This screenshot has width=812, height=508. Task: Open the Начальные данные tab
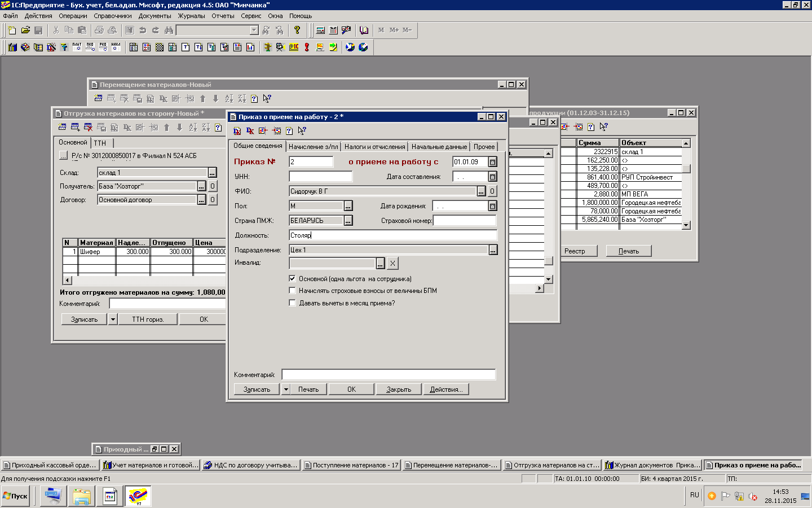click(439, 147)
